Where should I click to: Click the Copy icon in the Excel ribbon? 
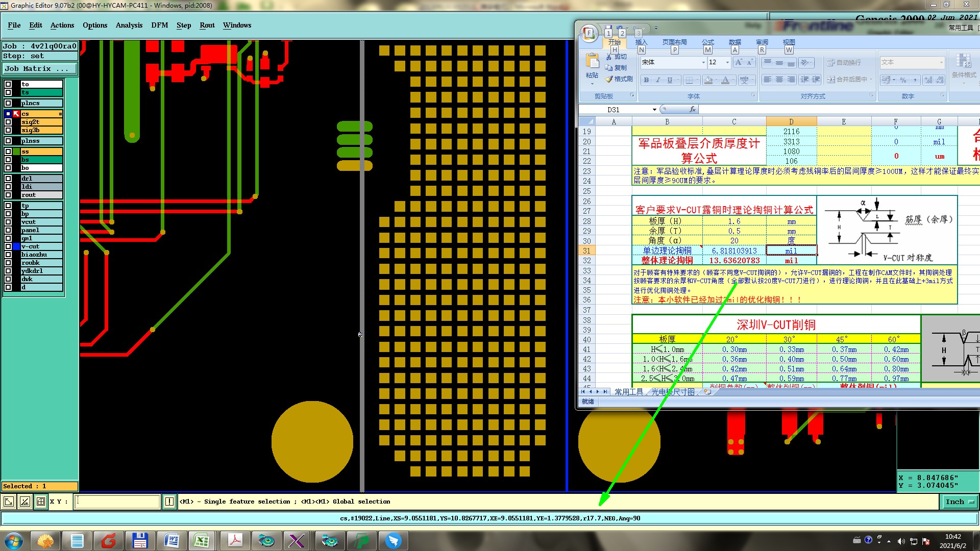(x=609, y=68)
